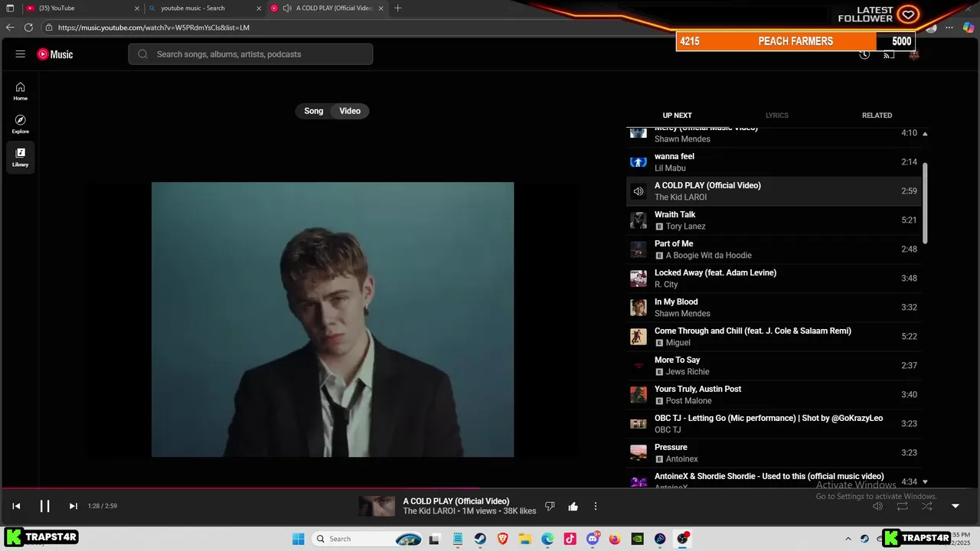
Task: Open Discord from the taskbar
Action: click(593, 539)
